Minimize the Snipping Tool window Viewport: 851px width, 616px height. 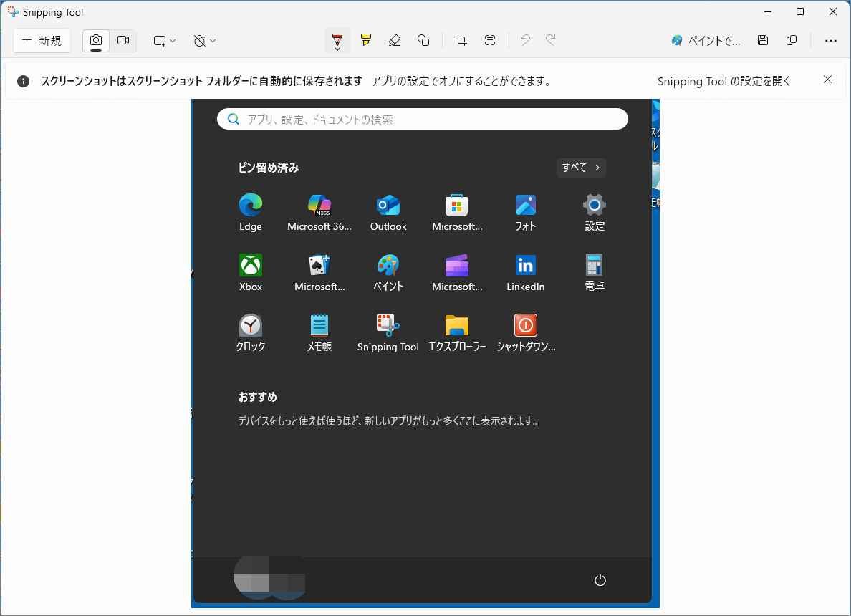[768, 12]
